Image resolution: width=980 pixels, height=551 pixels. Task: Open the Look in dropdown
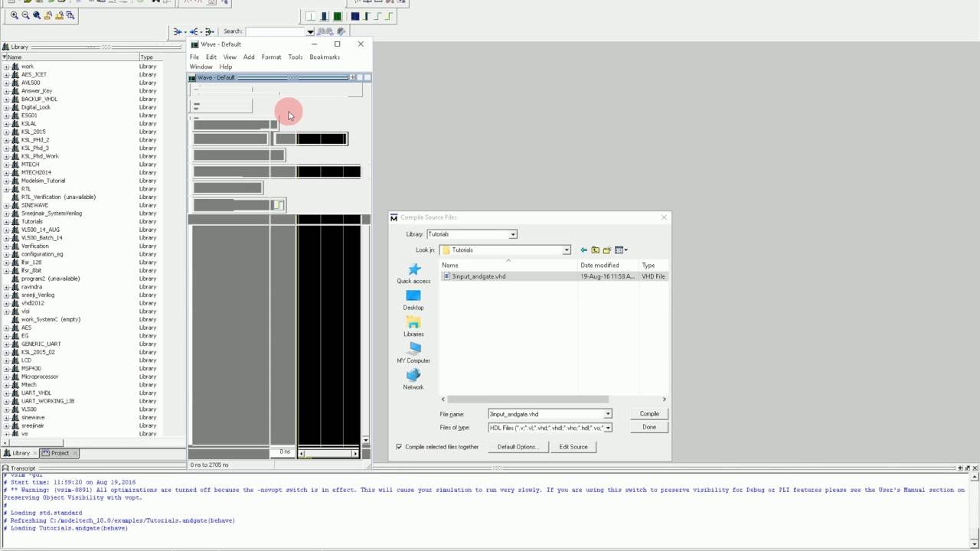pyautogui.click(x=567, y=250)
